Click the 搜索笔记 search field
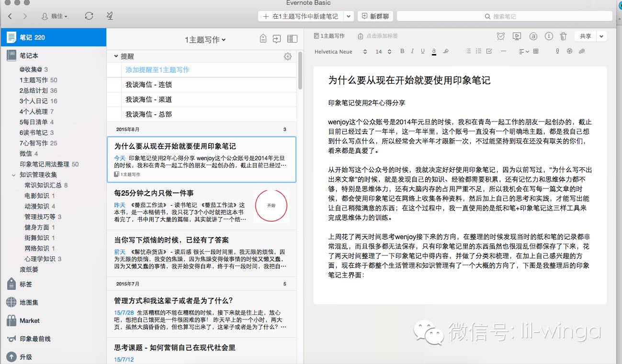 505,16
